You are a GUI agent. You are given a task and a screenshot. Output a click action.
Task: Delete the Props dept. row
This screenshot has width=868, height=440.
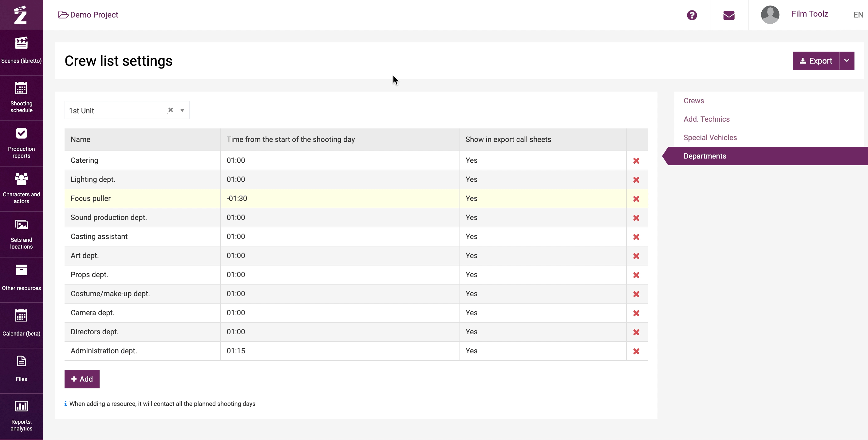click(x=636, y=275)
